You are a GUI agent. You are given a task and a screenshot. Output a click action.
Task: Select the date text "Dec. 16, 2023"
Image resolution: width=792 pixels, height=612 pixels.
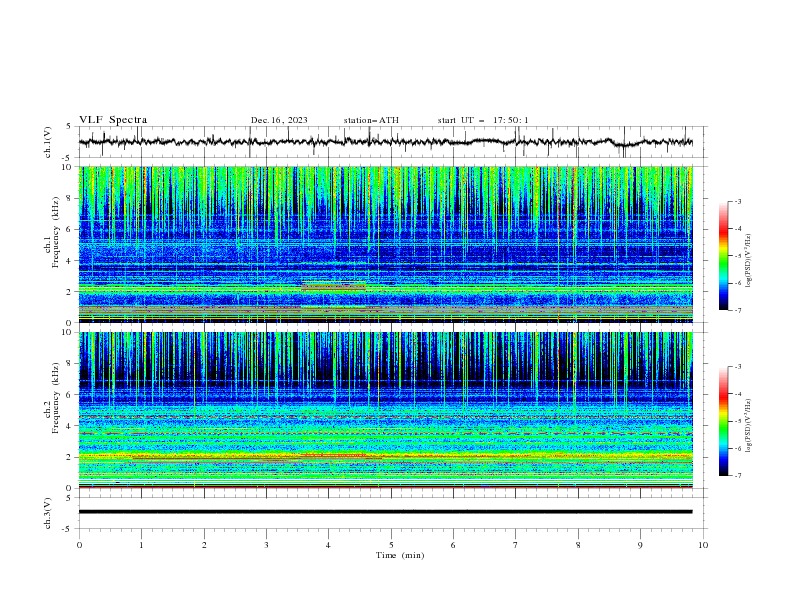click(279, 120)
